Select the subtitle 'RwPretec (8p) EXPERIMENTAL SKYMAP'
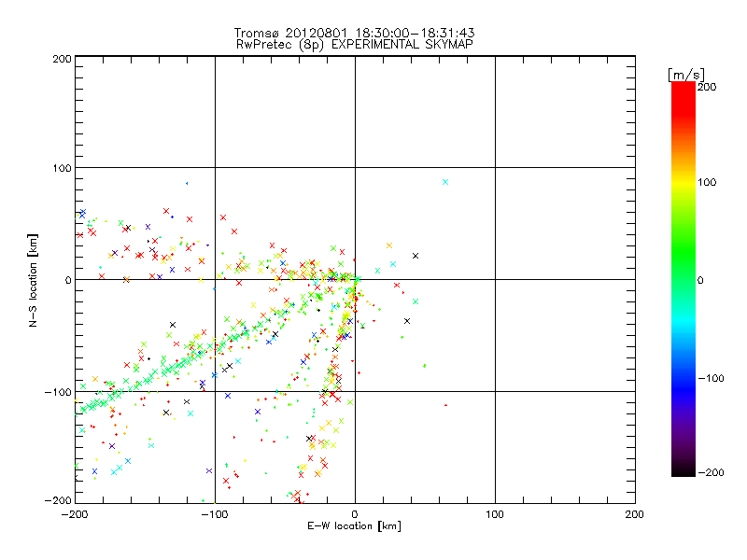This screenshot has width=747, height=560. [354, 45]
